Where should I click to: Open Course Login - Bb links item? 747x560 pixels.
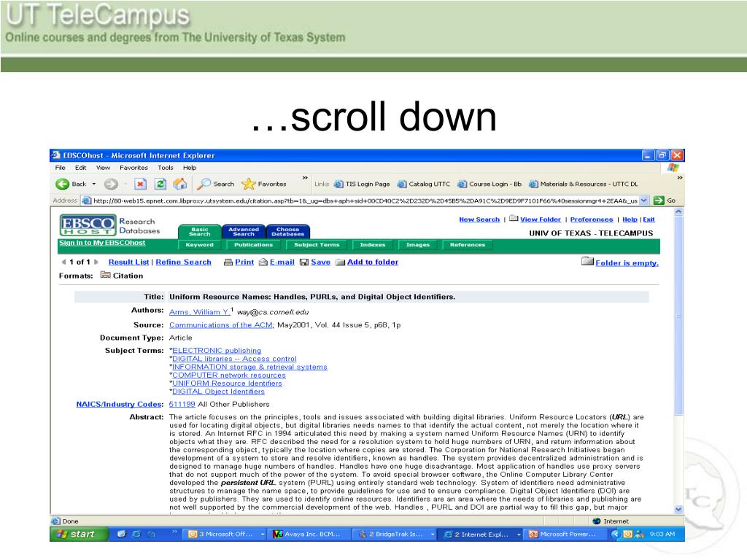coord(489,184)
